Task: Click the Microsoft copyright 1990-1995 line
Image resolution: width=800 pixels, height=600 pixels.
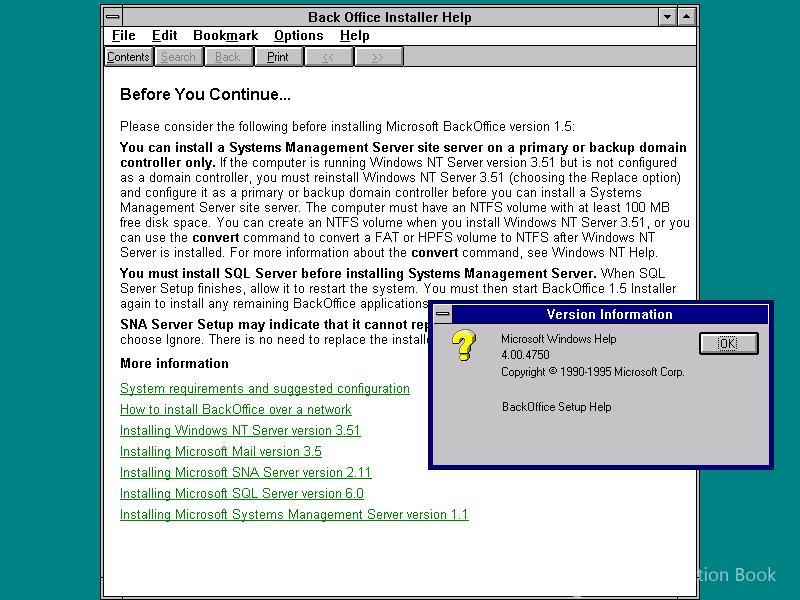Action: (x=592, y=372)
